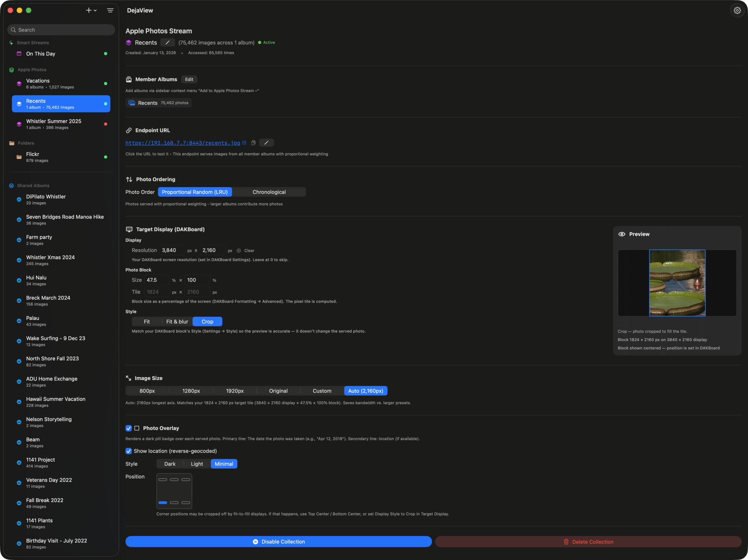Select the Minimal overlay style

point(224,464)
